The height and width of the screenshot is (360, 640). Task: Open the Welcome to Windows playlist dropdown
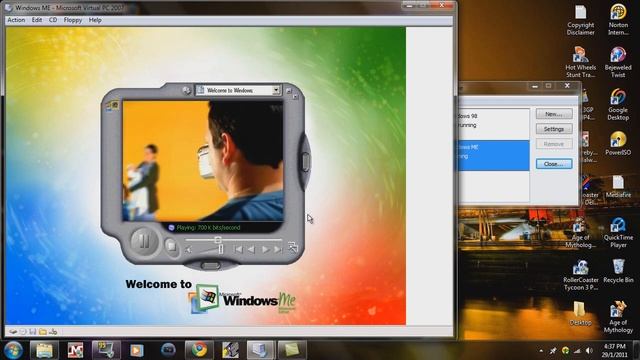(276, 90)
